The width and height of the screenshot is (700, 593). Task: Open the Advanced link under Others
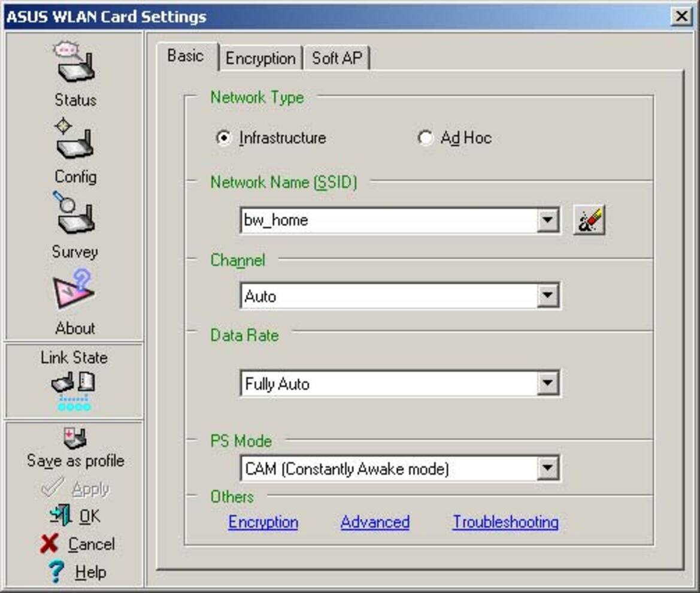[375, 522]
